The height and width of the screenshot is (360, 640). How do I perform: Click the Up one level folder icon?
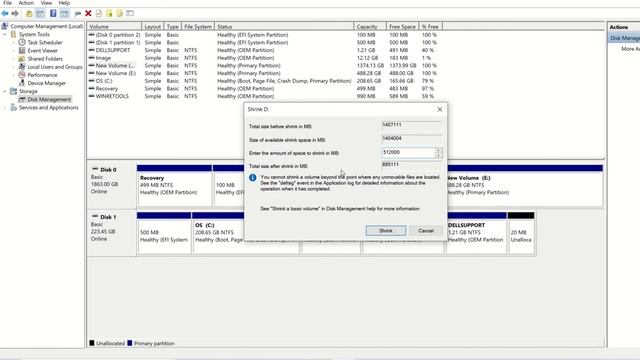29,13
